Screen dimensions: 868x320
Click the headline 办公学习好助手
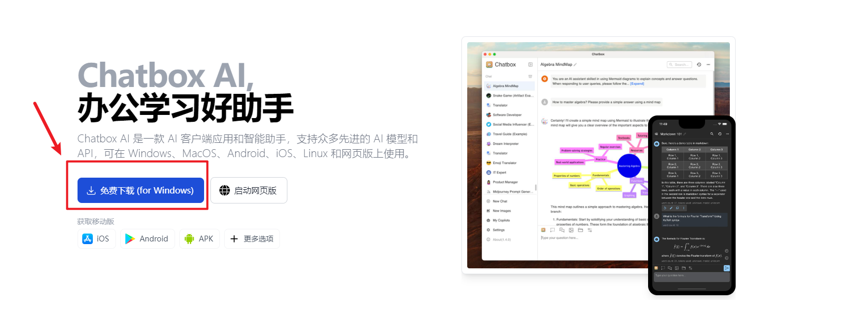(x=186, y=108)
